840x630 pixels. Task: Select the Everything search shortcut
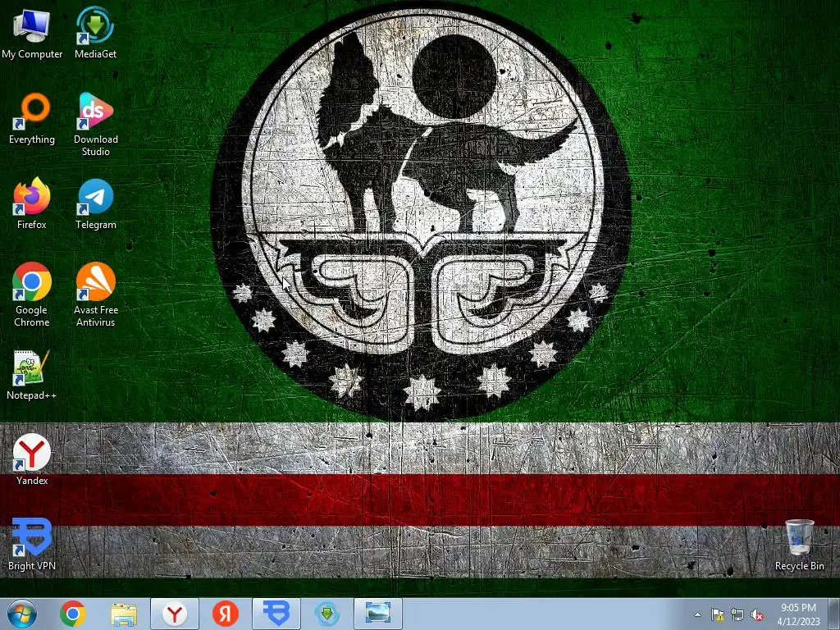(32, 118)
